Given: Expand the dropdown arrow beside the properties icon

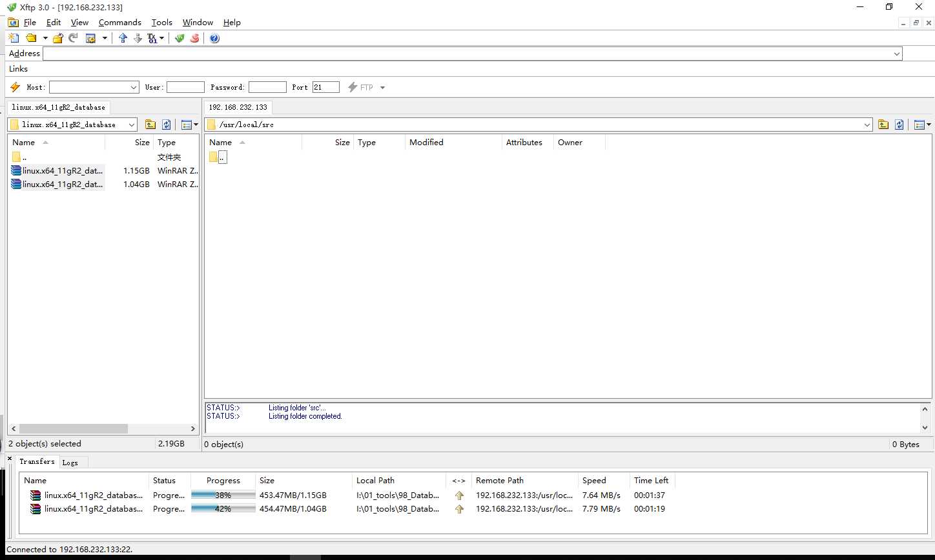Looking at the screenshot, I should [x=105, y=39].
